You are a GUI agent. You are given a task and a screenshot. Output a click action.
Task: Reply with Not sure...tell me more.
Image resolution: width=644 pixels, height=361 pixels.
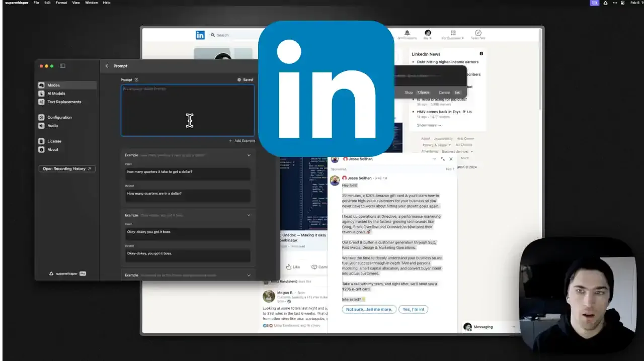[369, 309]
